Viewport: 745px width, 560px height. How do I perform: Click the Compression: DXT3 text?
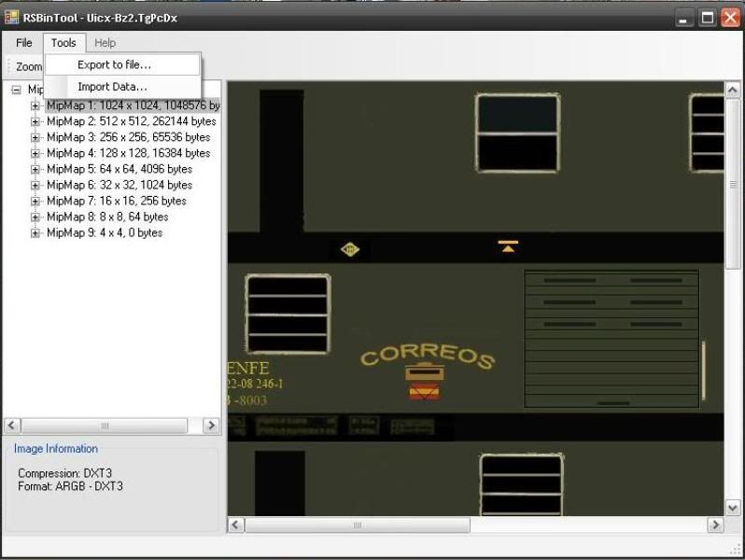click(x=64, y=473)
